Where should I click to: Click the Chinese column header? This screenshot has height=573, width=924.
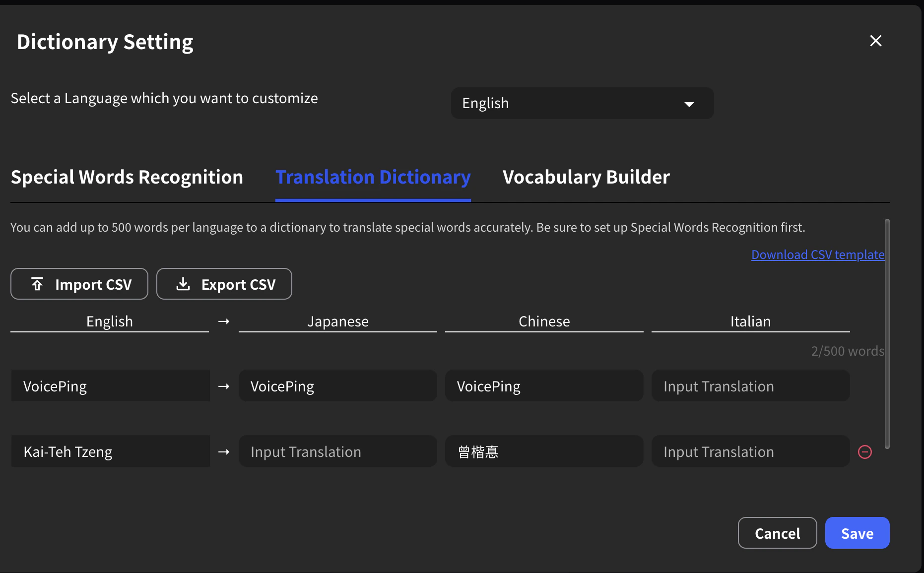[544, 321]
